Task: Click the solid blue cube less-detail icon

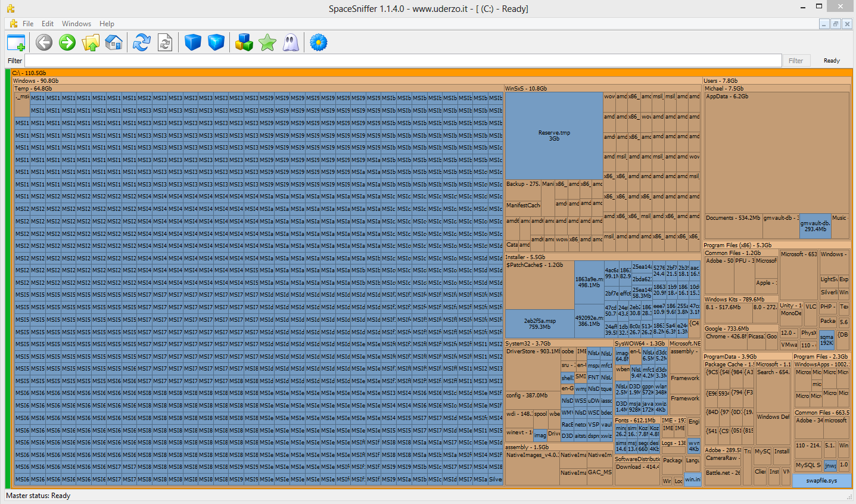Action: click(x=193, y=42)
